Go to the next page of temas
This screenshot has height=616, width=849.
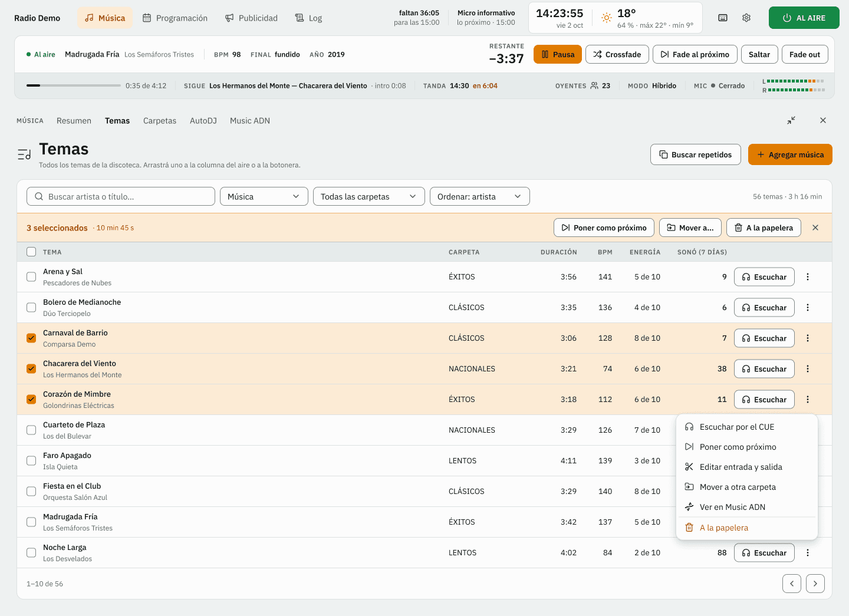pos(815,584)
